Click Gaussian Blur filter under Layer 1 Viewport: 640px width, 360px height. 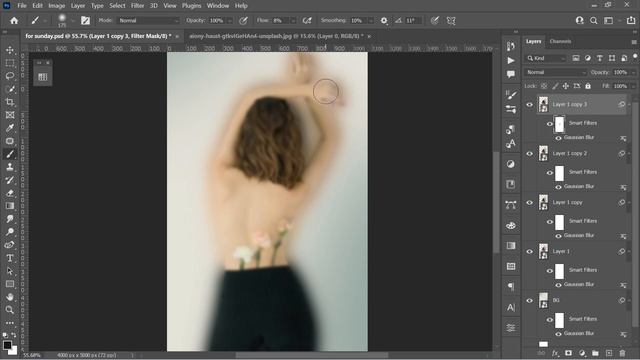click(x=579, y=284)
